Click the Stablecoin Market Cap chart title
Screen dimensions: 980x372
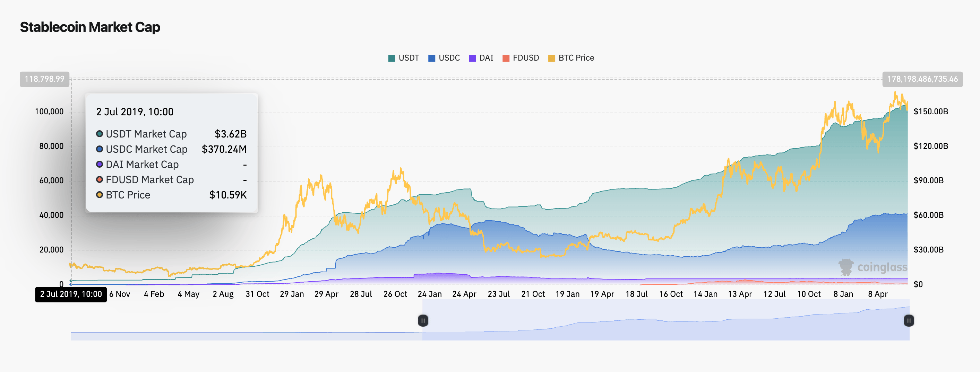pos(90,27)
